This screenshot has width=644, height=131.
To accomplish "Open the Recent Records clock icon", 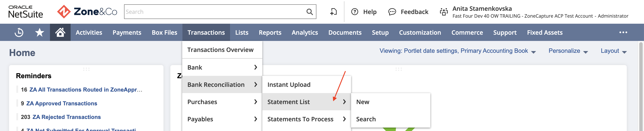I will 19,33.
